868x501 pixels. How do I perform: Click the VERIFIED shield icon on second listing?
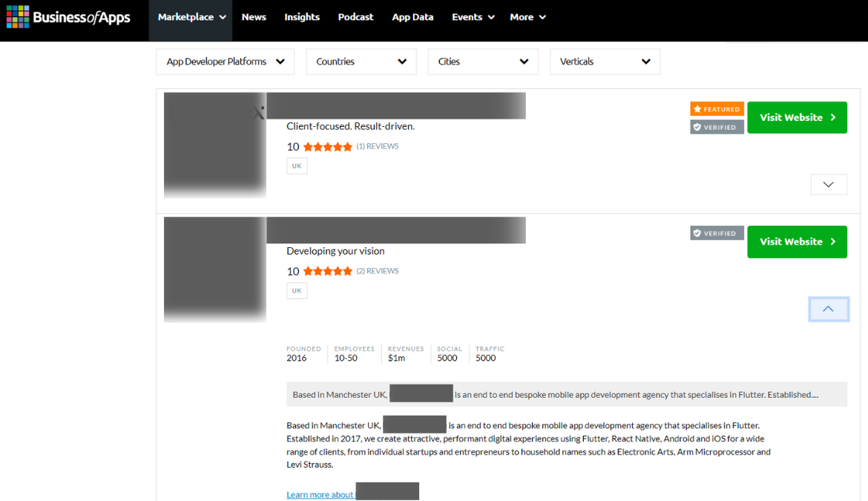698,232
